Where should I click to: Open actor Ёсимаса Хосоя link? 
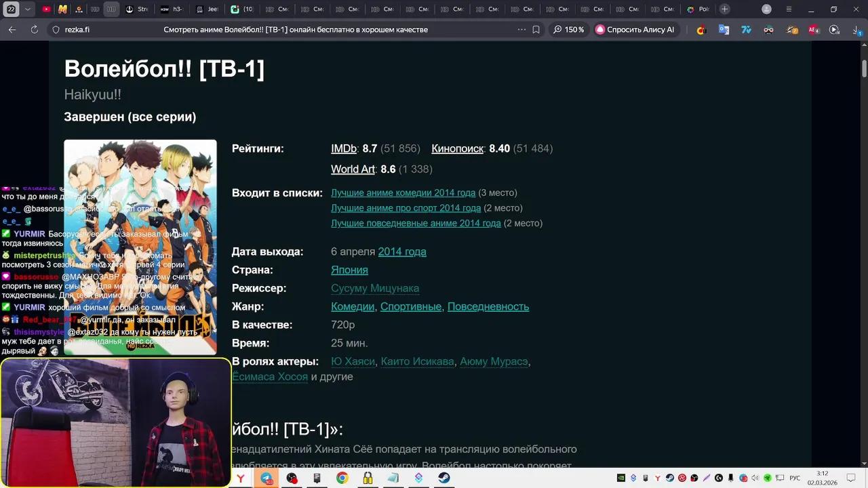270,376
